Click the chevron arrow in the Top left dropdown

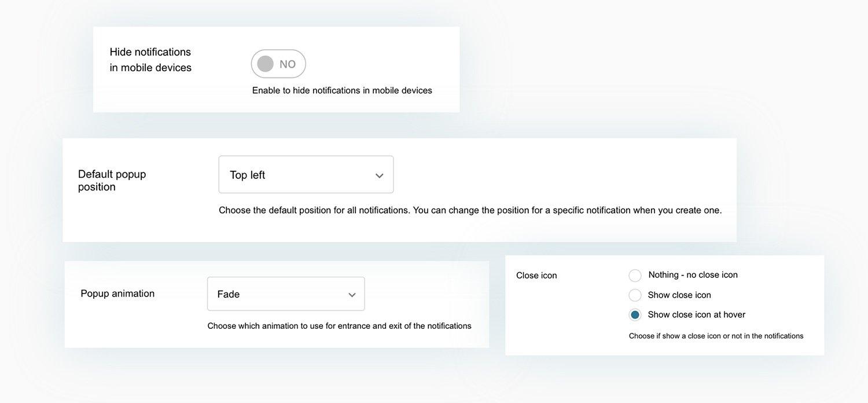pyautogui.click(x=380, y=175)
